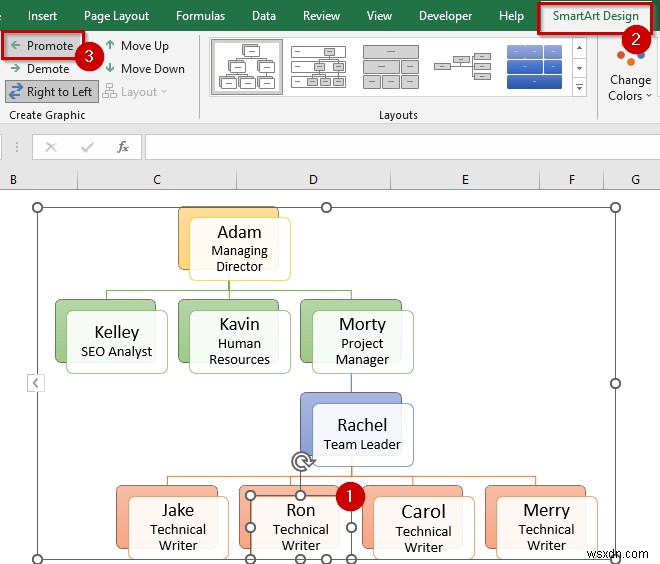The height and width of the screenshot is (564, 660).
Task: Open the View tab
Action: 379,16
